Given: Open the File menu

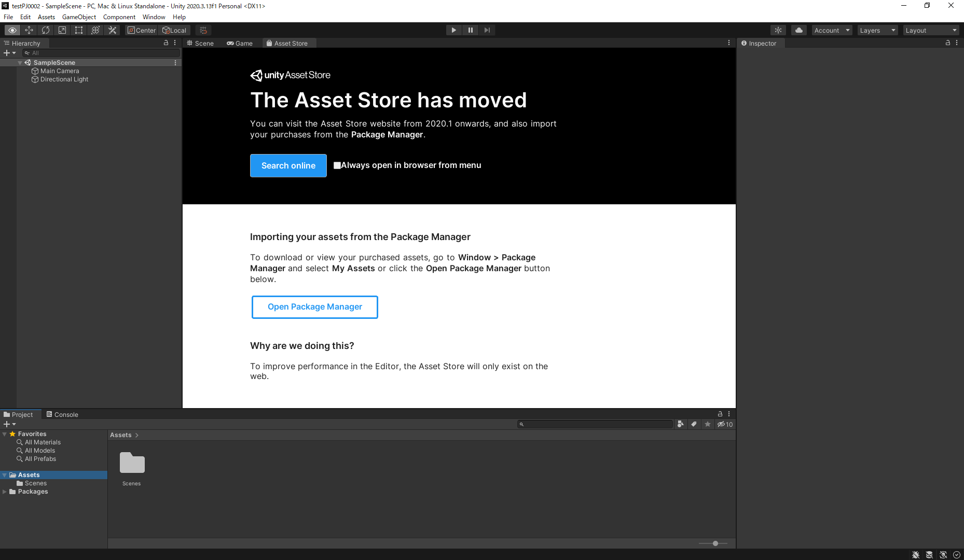Looking at the screenshot, I should tap(8, 17).
